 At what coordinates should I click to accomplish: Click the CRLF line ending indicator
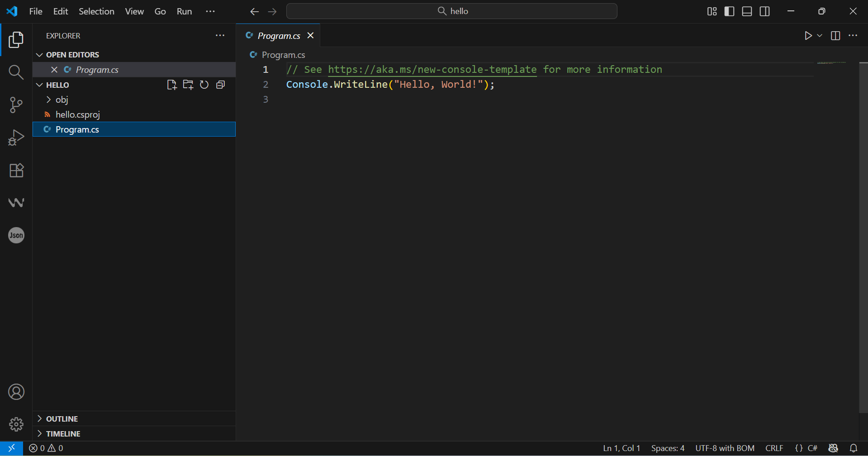click(774, 448)
